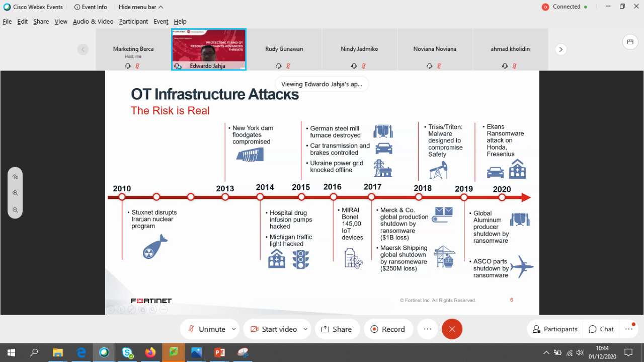Toggle Unmute microphone button
The height and width of the screenshot is (362, 644).
click(206, 329)
